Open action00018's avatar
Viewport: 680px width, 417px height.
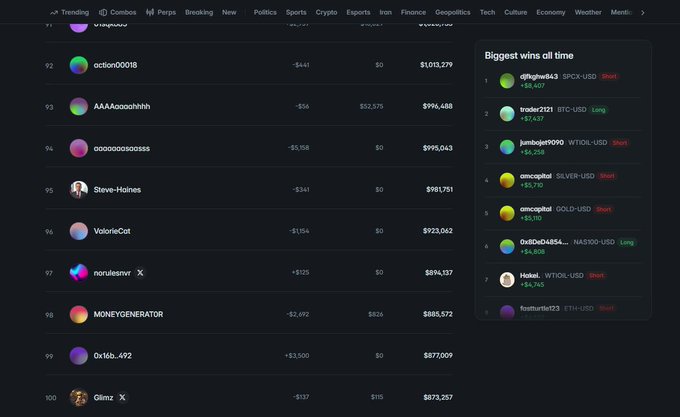pyautogui.click(x=79, y=65)
